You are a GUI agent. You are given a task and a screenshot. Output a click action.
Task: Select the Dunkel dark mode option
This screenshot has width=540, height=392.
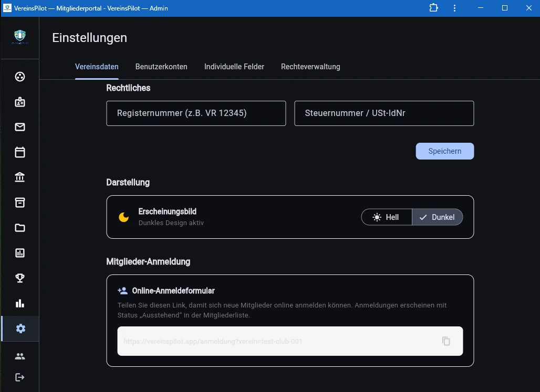(438, 217)
